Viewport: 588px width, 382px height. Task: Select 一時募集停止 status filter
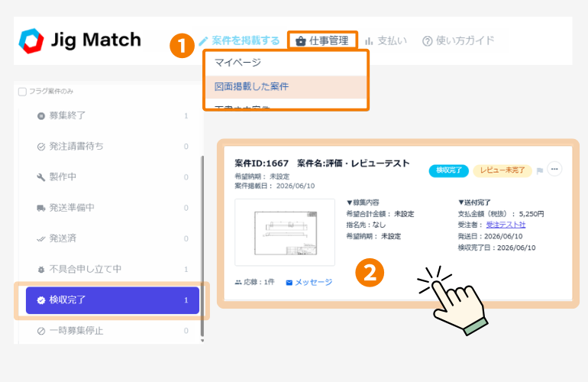pos(112,331)
